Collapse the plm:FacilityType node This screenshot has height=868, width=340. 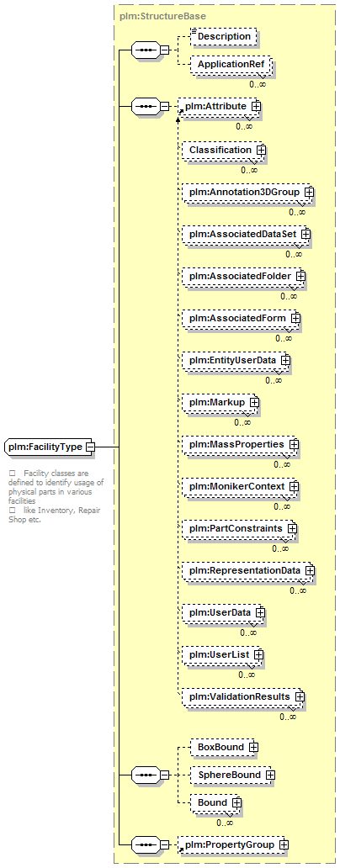[90, 446]
